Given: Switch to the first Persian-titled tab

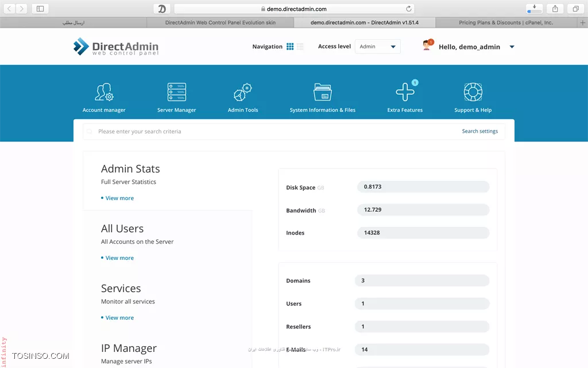Looking at the screenshot, I should pyautogui.click(x=73, y=22).
